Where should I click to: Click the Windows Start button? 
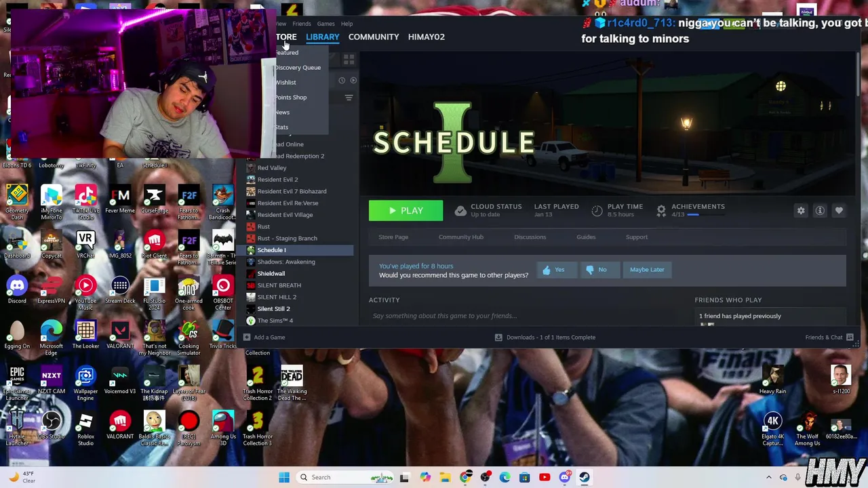(x=284, y=477)
